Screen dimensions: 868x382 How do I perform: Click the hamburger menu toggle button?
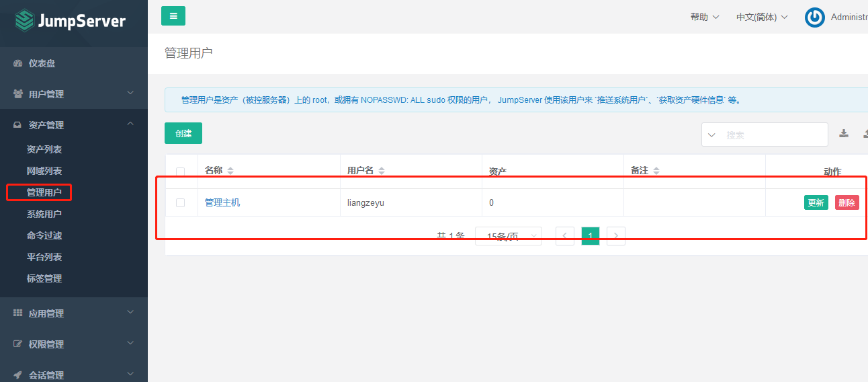coord(173,16)
